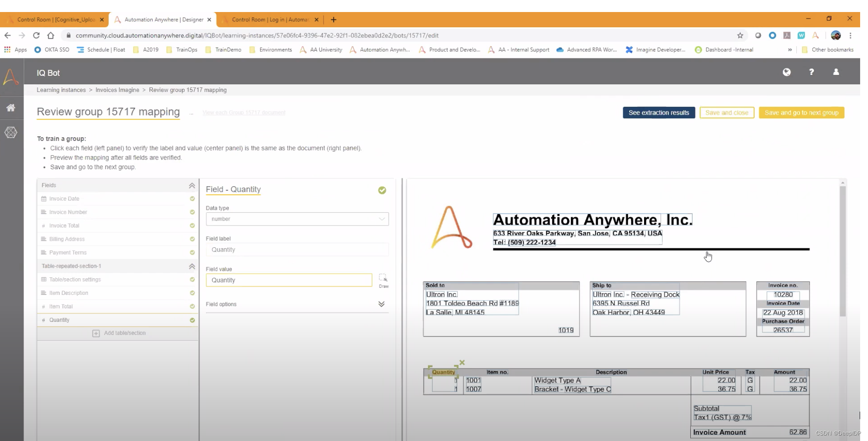This screenshot has height=441, width=868.
Task: Open the Dashboard -Internal bookmark
Action: point(724,49)
